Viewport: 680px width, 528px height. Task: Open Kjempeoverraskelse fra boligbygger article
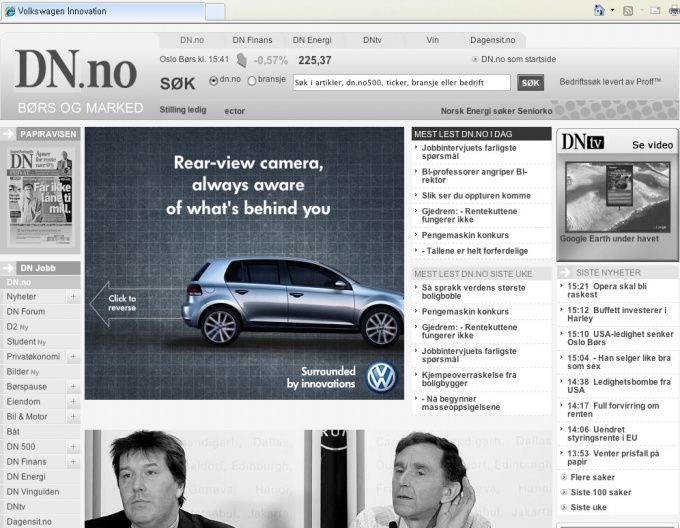point(469,379)
